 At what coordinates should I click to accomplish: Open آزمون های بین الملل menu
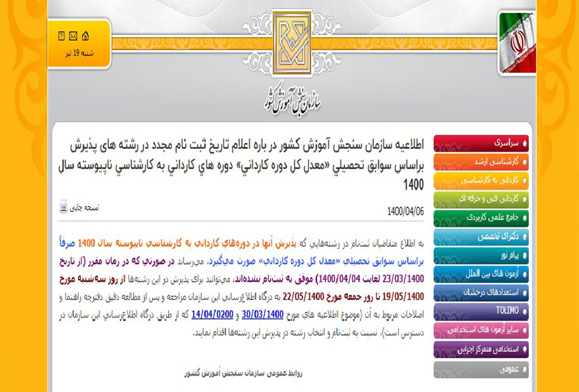[x=481, y=274]
